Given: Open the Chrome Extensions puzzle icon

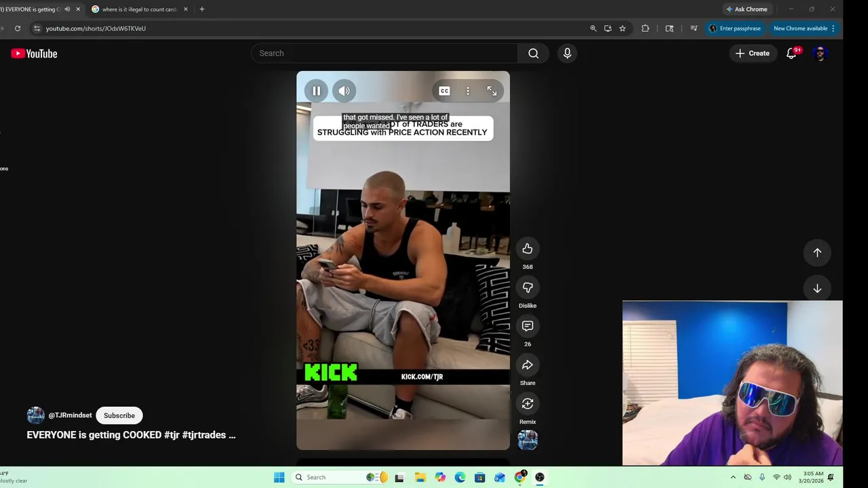Looking at the screenshot, I should click(x=645, y=28).
